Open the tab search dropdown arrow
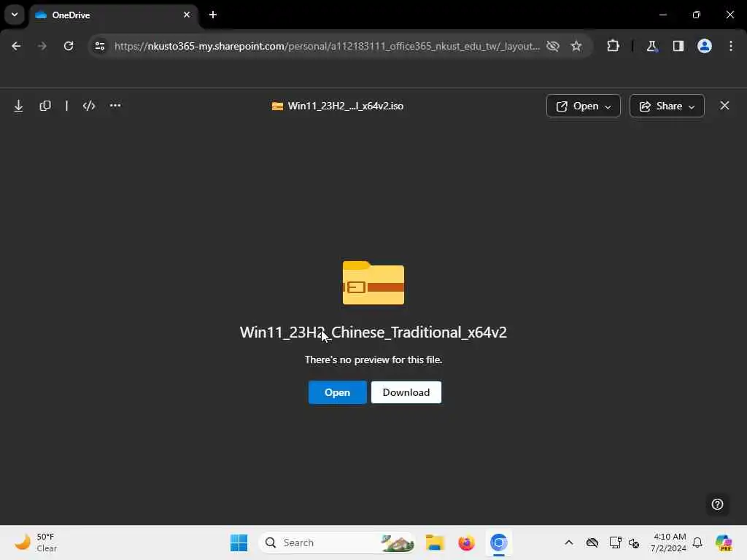 tap(15, 15)
